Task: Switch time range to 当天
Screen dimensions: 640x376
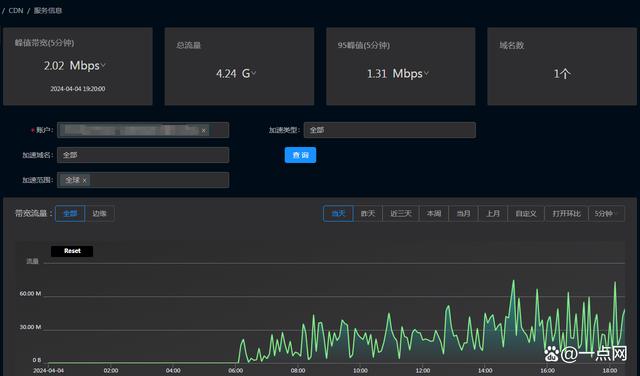Action: [338, 214]
